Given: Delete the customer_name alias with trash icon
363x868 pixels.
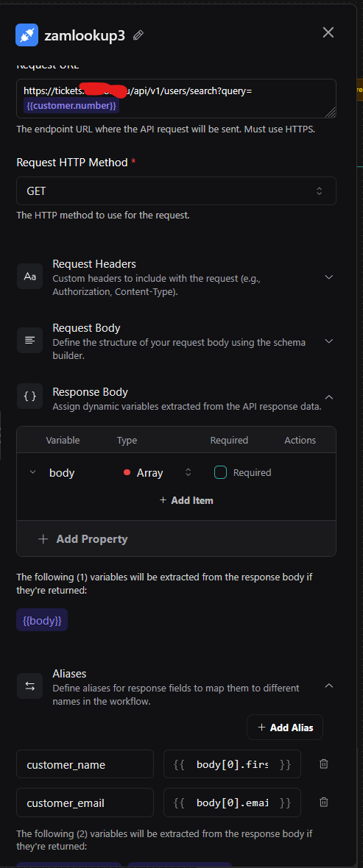Looking at the screenshot, I should pos(324,764).
